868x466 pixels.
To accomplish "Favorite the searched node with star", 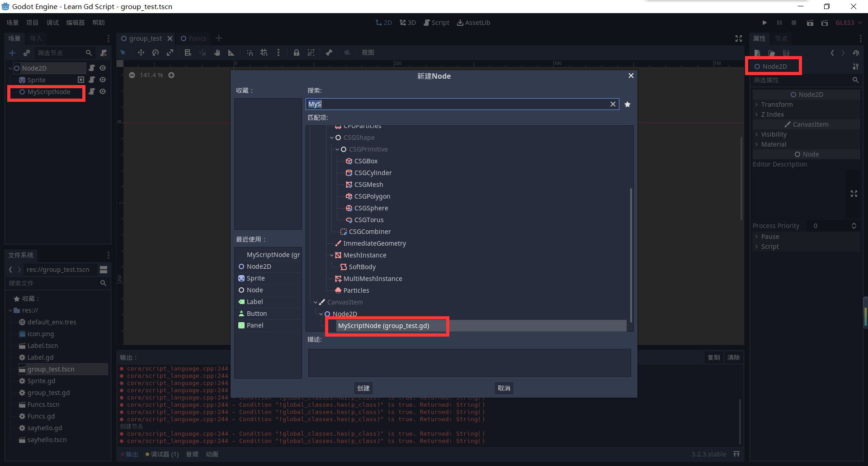I will tap(627, 105).
